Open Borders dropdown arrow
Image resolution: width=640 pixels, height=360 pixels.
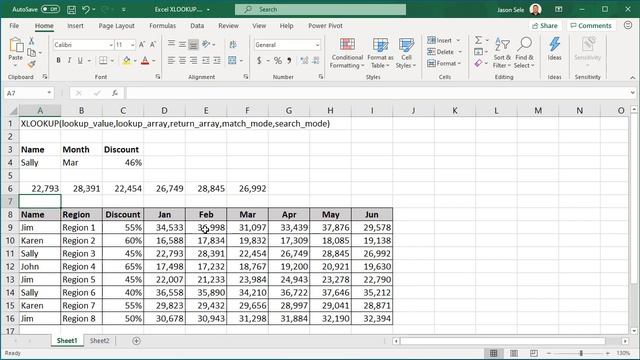112,61
